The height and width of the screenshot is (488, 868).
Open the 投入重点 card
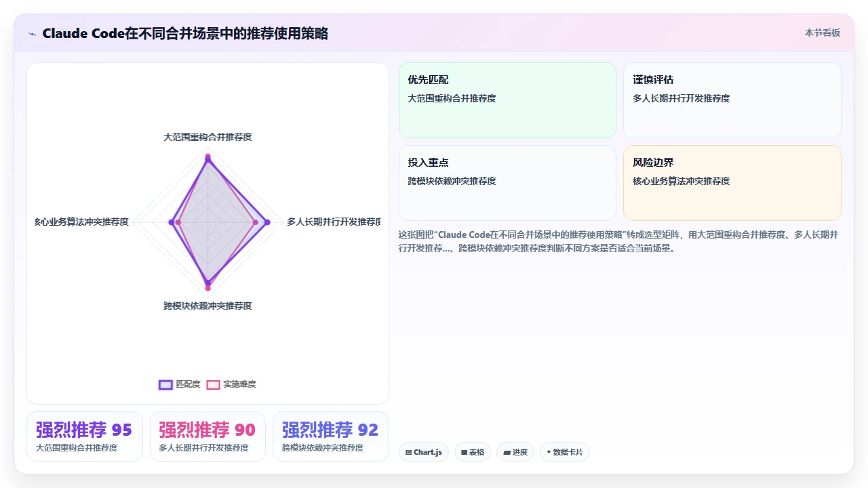(507, 183)
